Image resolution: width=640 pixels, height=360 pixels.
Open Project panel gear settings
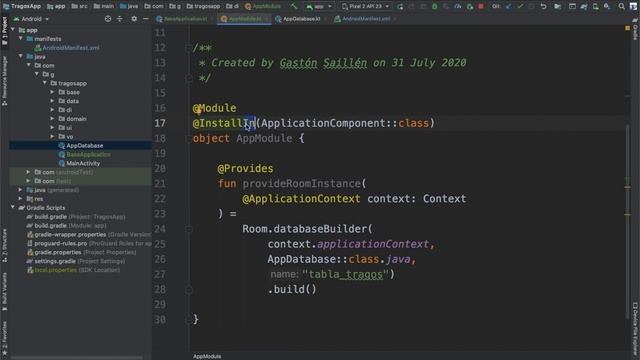pyautogui.click(x=134, y=19)
